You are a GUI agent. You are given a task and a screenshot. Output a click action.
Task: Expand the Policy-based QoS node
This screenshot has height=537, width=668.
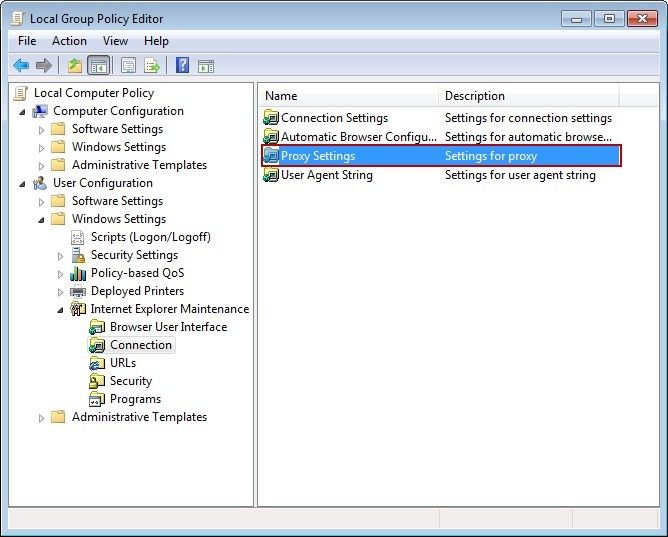(x=60, y=274)
